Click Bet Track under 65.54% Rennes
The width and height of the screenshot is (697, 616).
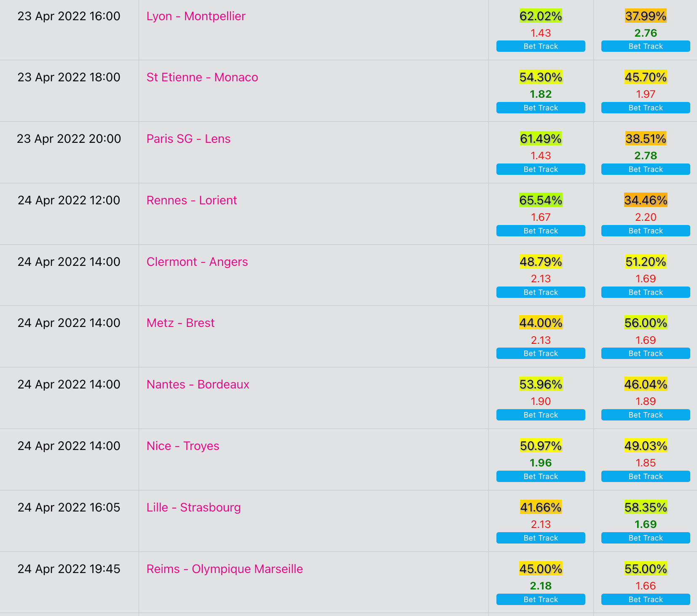[x=541, y=231]
